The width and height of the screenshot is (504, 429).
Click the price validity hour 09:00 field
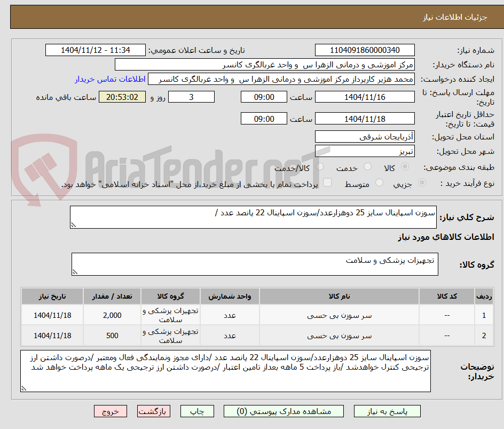click(x=264, y=119)
